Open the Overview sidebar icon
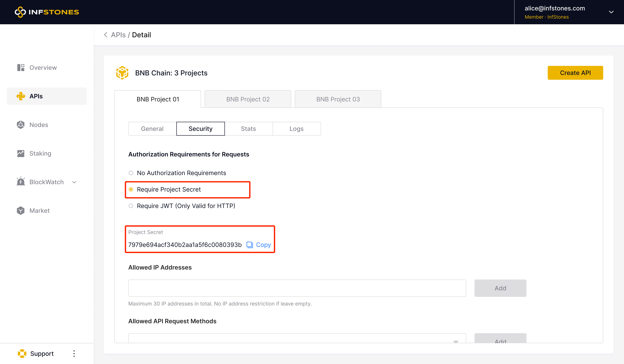Image resolution: width=624 pixels, height=364 pixels. pos(21,68)
